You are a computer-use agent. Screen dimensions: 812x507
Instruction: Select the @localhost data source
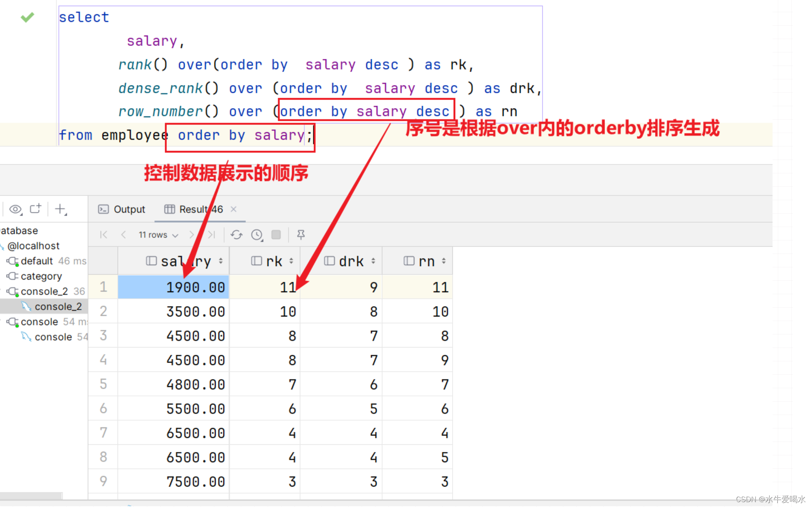[33, 246]
